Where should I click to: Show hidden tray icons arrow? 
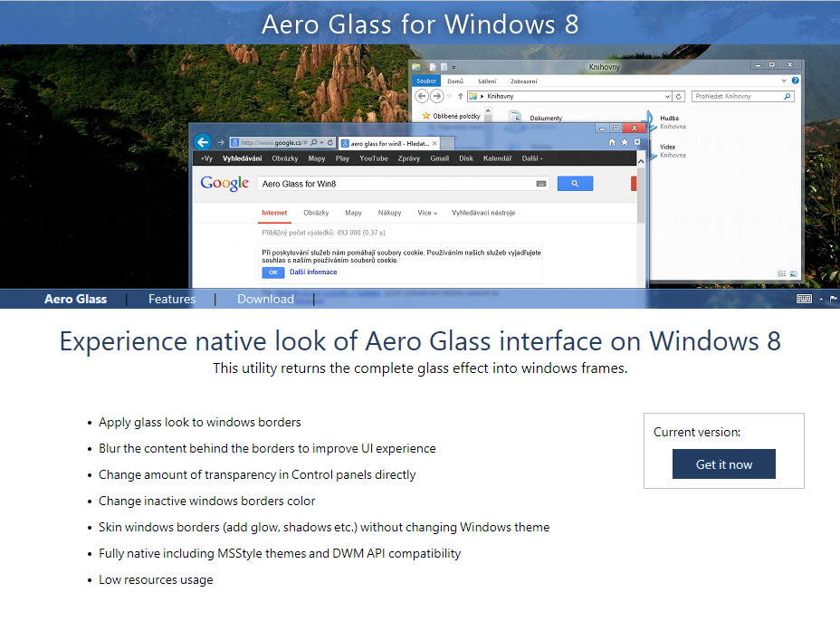821,299
